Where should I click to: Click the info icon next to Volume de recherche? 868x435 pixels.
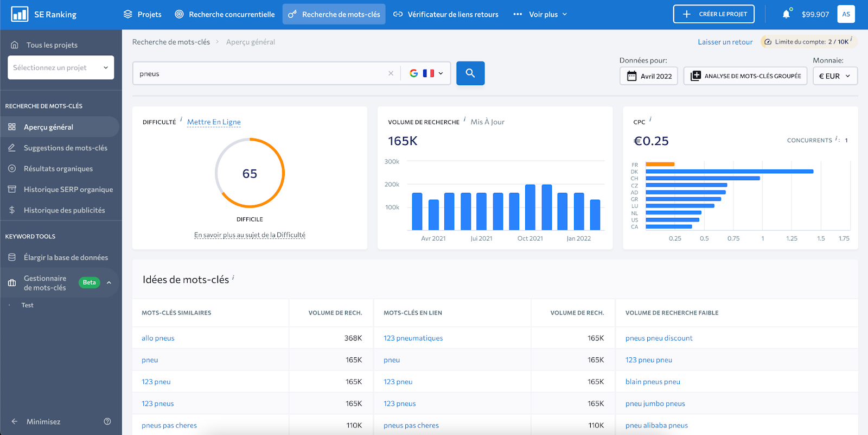coord(464,119)
